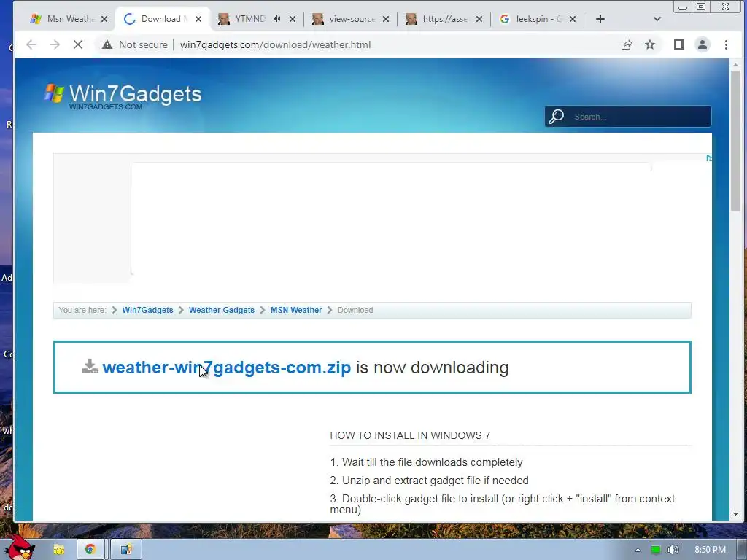Mute the YTMND tab audio icon

tap(276, 19)
